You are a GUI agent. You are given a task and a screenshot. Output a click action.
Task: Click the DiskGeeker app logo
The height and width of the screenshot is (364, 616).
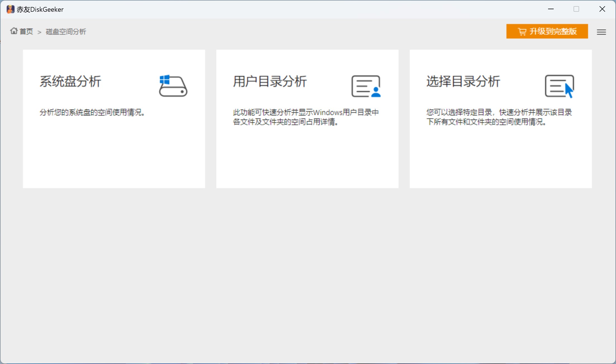click(x=11, y=9)
